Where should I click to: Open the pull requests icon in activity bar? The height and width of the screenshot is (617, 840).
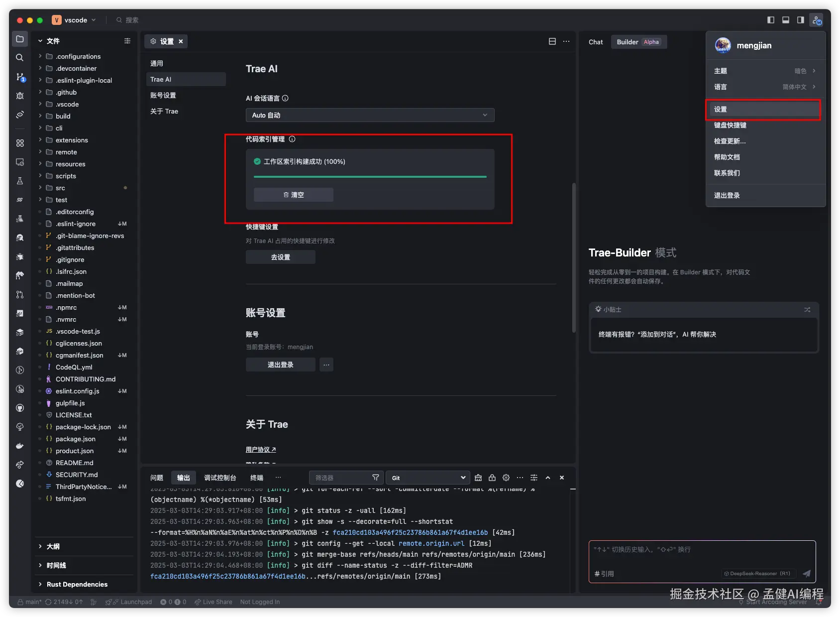coord(20,294)
